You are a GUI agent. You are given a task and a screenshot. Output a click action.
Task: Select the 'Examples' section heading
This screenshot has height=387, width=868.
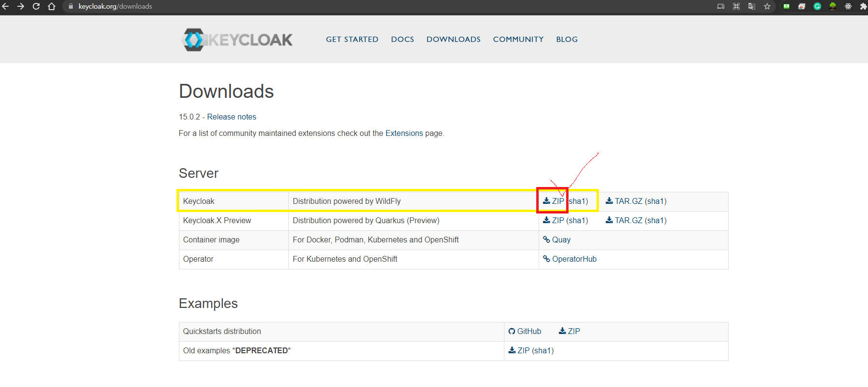pyautogui.click(x=208, y=303)
